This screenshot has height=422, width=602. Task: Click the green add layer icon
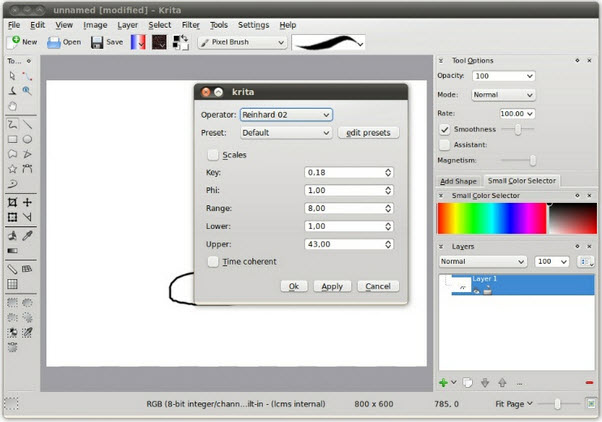pyautogui.click(x=443, y=382)
